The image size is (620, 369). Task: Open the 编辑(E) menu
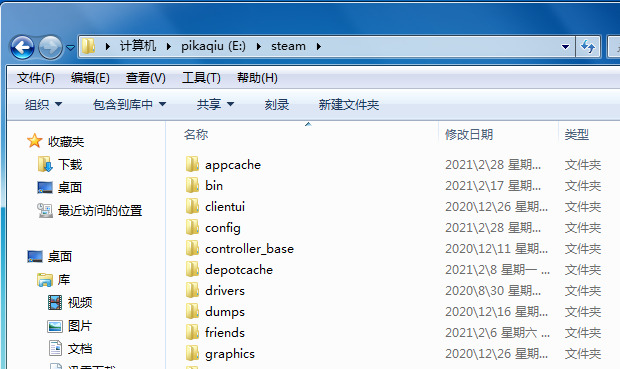tap(90, 78)
